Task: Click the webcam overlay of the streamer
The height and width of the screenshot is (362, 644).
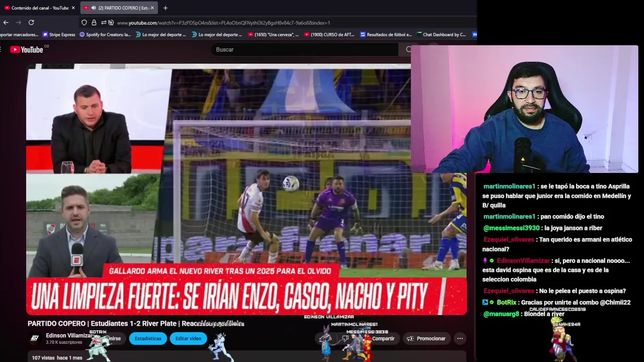Action: 524,109
